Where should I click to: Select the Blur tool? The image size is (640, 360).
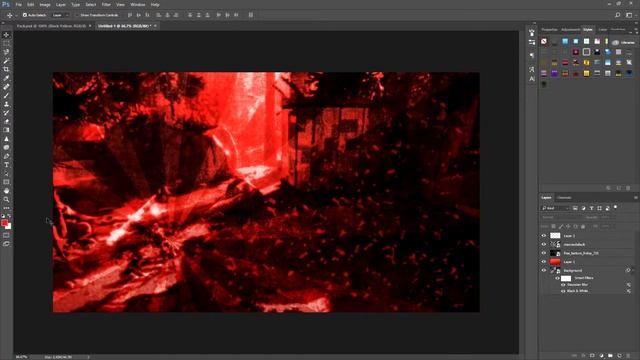tap(6, 139)
